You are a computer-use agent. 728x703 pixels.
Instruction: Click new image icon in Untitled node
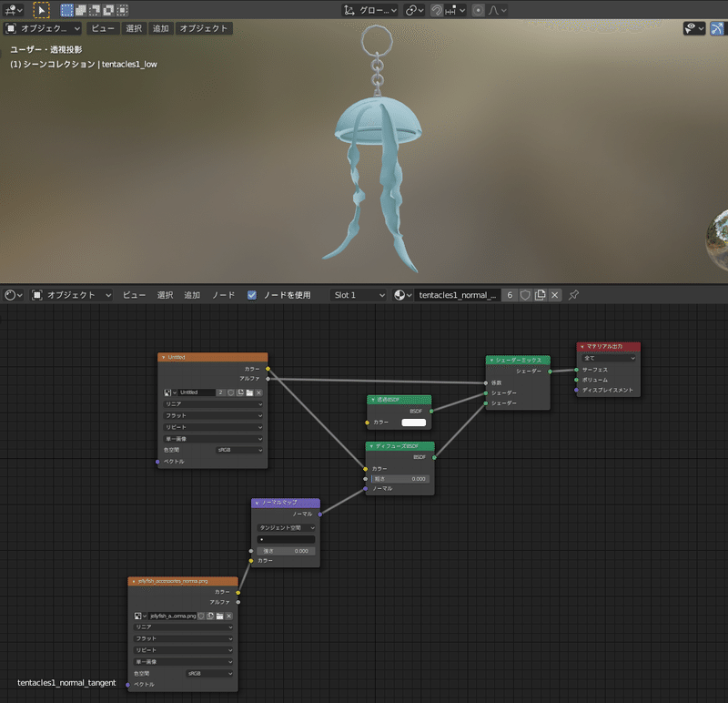[x=240, y=392]
